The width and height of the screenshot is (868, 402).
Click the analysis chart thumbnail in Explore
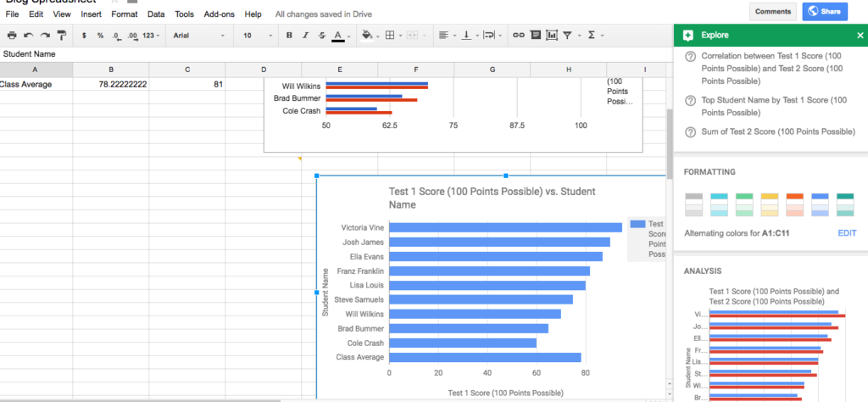click(771, 343)
